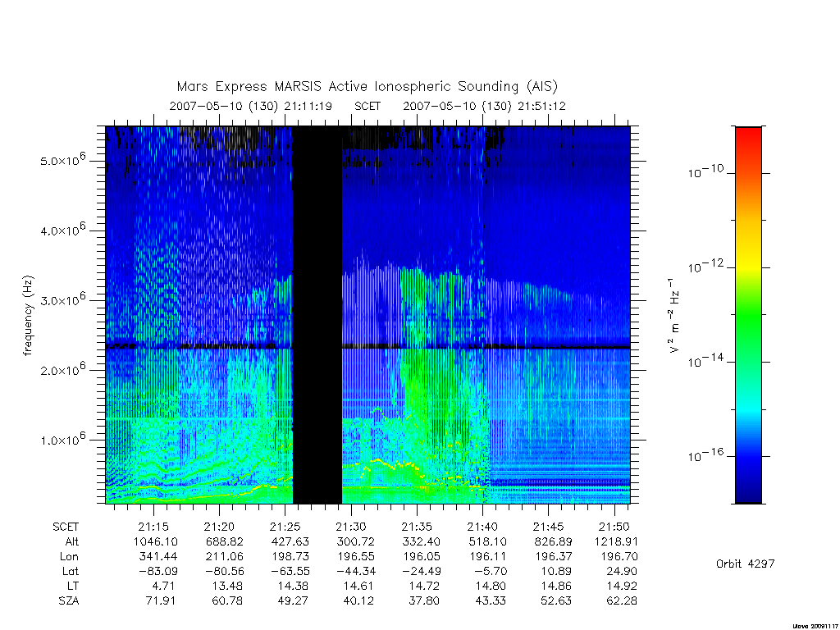
Task: Click the start time '21:11:19' in the subtitle
Action: [308, 106]
